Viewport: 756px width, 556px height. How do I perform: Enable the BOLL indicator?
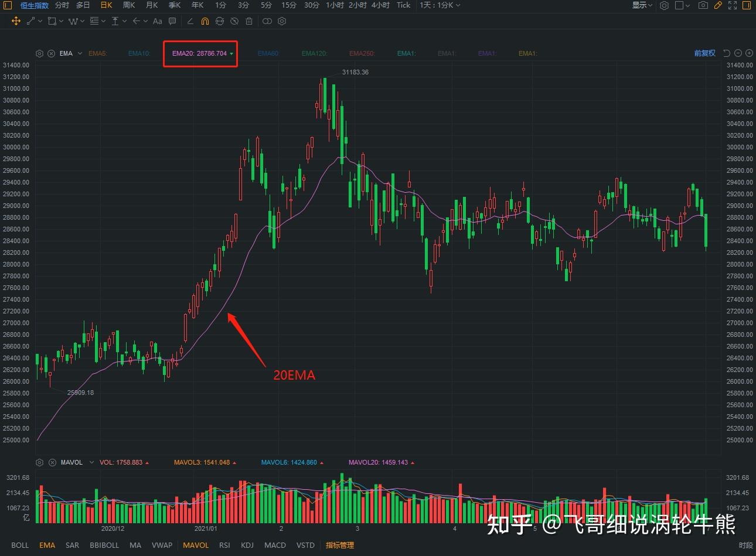pos(20,545)
